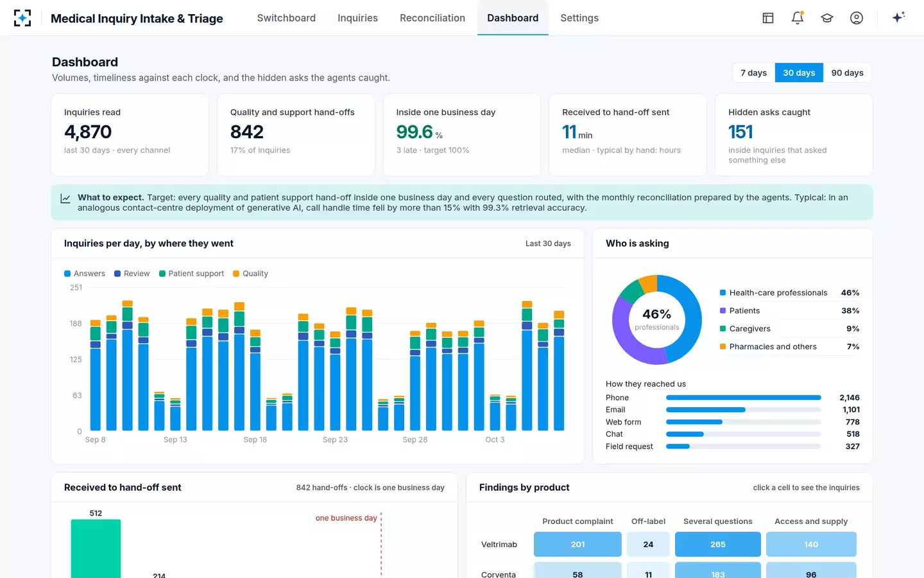Click the Pharmacies and others legend row
The image size is (924, 578).
[789, 347]
